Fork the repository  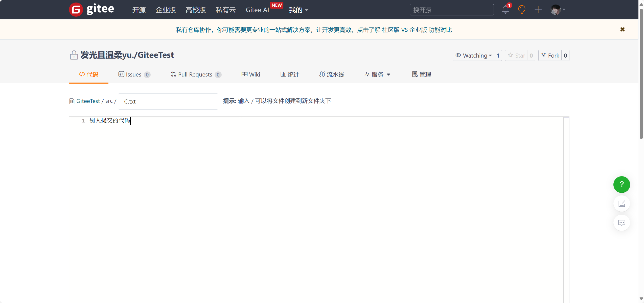(550, 55)
